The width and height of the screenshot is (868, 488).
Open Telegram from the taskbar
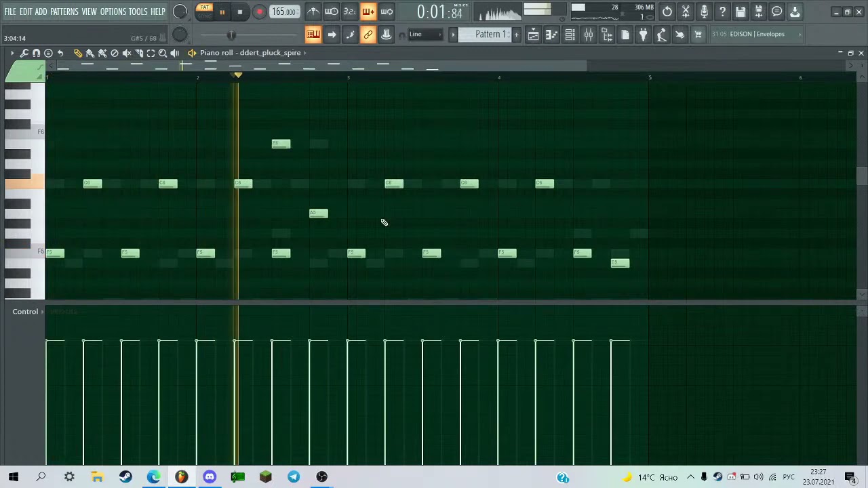294,477
